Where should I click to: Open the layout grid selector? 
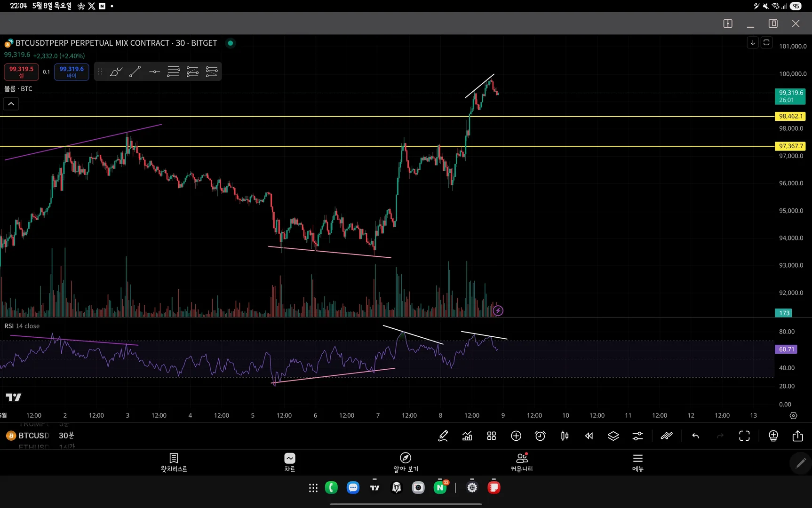click(x=492, y=436)
